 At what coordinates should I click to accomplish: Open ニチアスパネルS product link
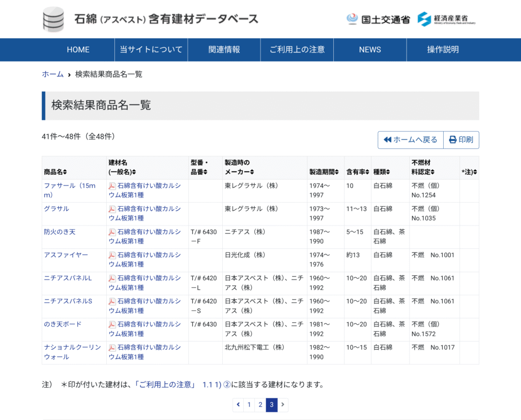coord(68,301)
